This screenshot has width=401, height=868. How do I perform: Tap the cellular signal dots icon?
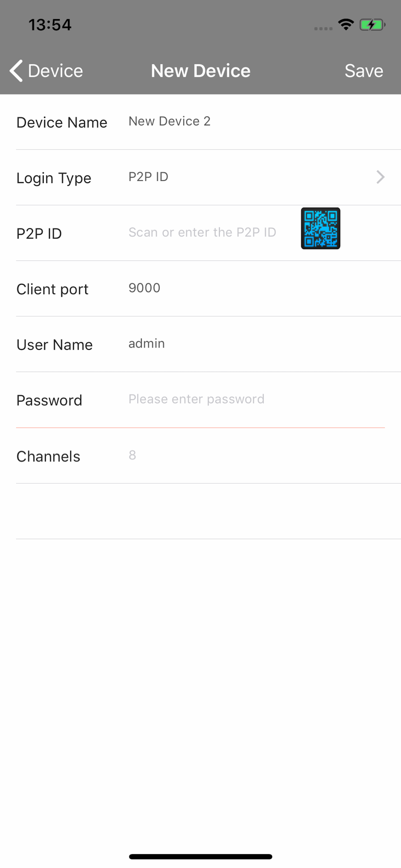tap(323, 28)
